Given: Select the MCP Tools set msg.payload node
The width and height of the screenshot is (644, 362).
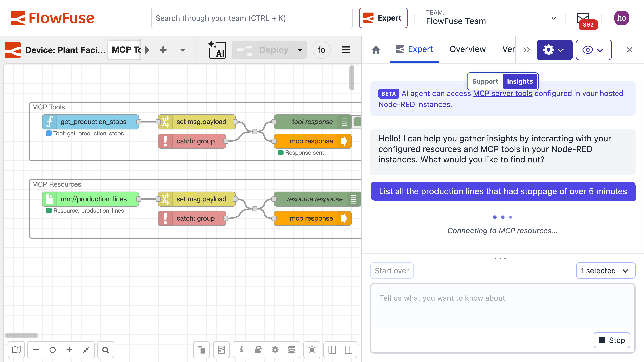Looking at the screenshot, I should 197,122.
